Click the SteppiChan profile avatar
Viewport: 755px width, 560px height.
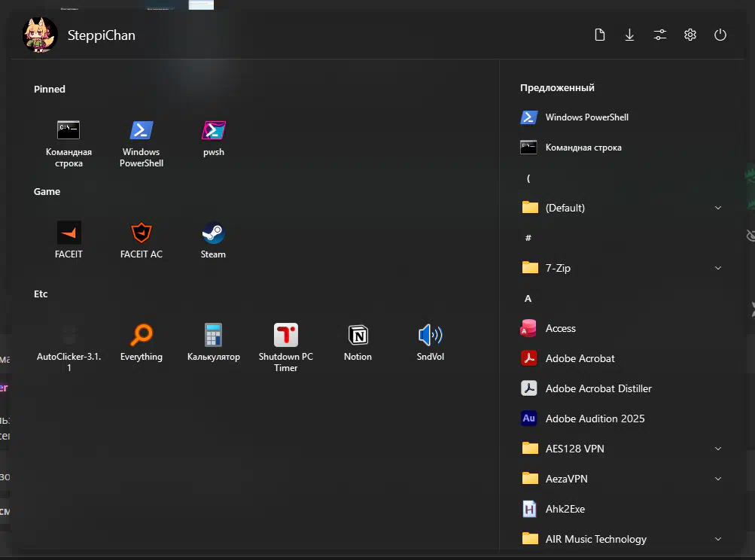[40, 35]
